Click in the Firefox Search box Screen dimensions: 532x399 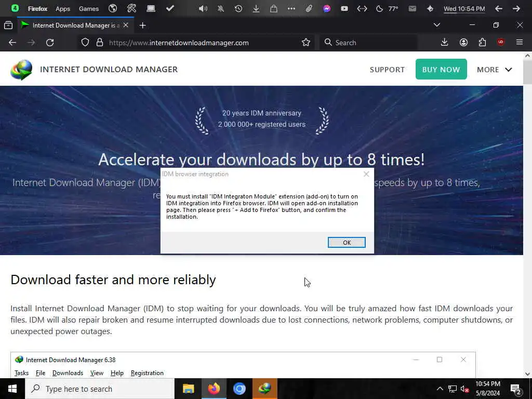pyautogui.click(x=368, y=43)
